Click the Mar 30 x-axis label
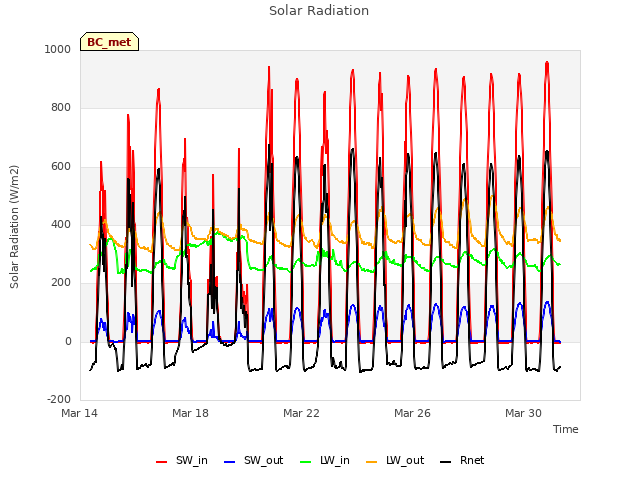Image resolution: width=640 pixels, height=480 pixels. (x=524, y=413)
